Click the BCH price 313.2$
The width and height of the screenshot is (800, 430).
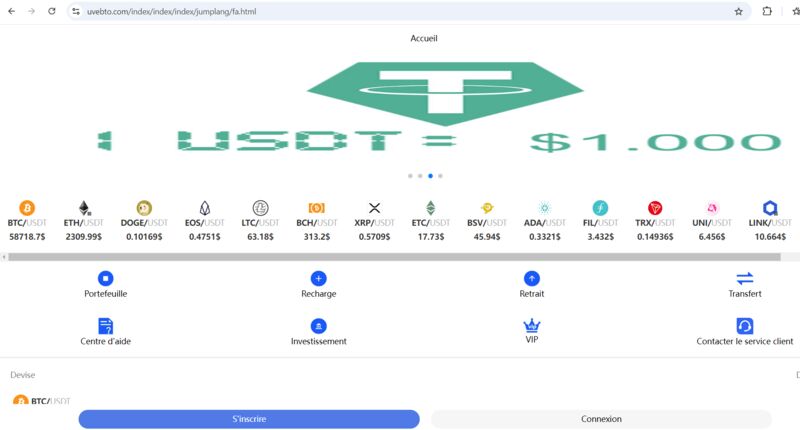pos(317,237)
